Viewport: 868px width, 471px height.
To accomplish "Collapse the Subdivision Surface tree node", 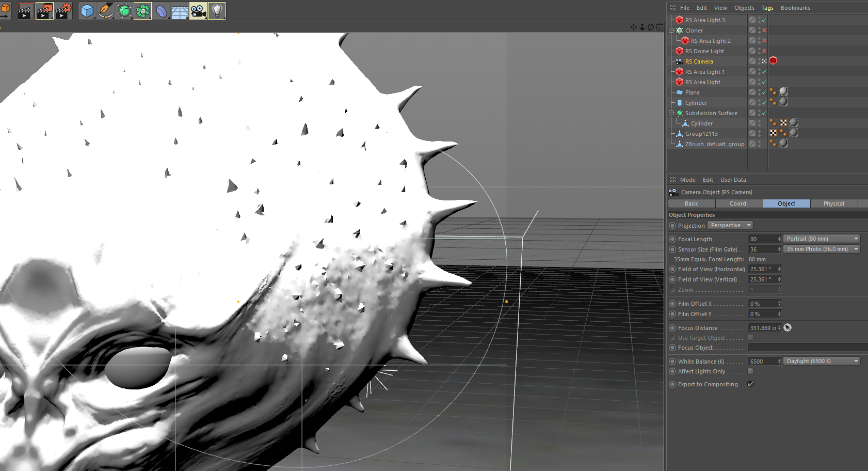I will [x=671, y=113].
